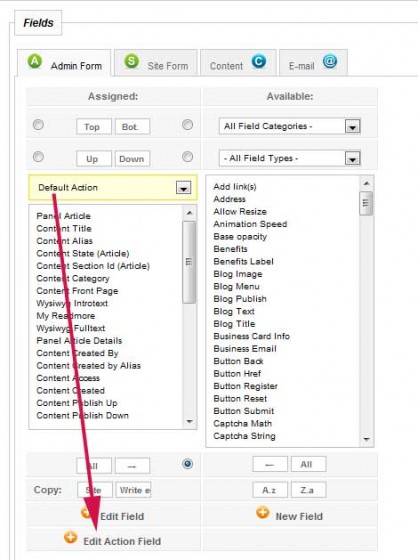
Task: Switch to the Content tab
Action: point(238,63)
